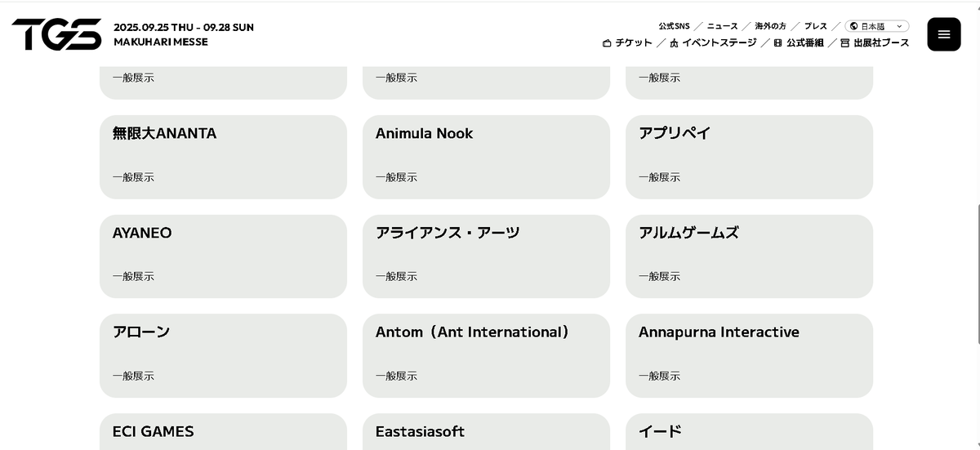
Task: Click the film icon beside 公式番組
Action: point(778,43)
